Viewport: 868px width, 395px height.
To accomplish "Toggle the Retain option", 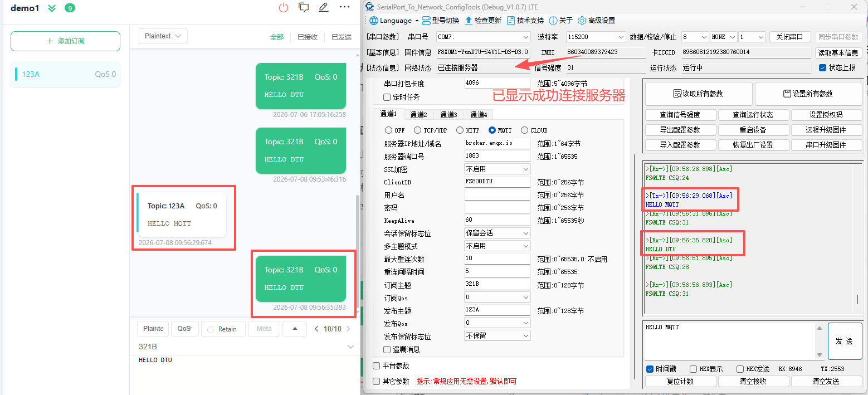I will (223, 329).
